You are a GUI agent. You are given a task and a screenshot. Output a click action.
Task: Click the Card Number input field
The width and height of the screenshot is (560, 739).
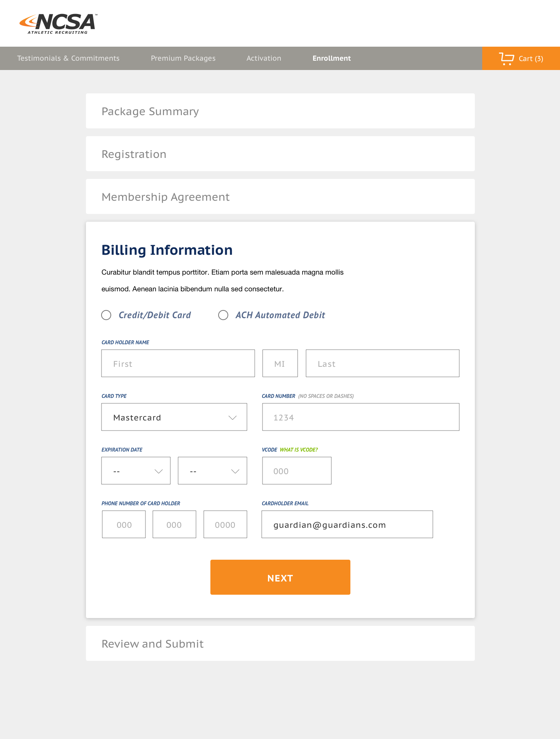point(361,417)
